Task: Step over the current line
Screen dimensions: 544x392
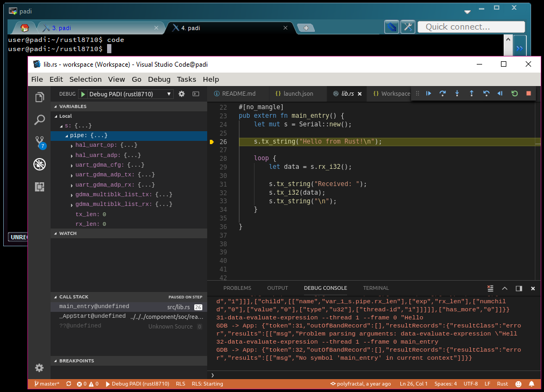Action: click(x=443, y=93)
